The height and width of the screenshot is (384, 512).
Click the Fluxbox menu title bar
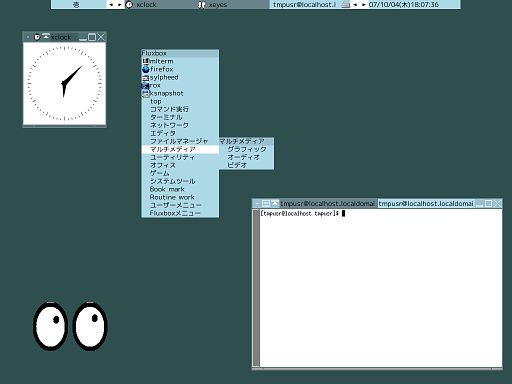(x=180, y=53)
